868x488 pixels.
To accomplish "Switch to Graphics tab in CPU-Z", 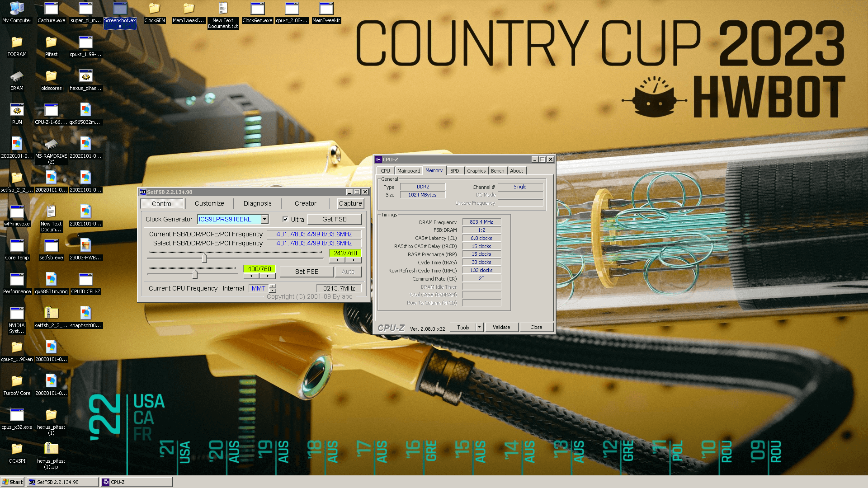I will click(x=476, y=171).
